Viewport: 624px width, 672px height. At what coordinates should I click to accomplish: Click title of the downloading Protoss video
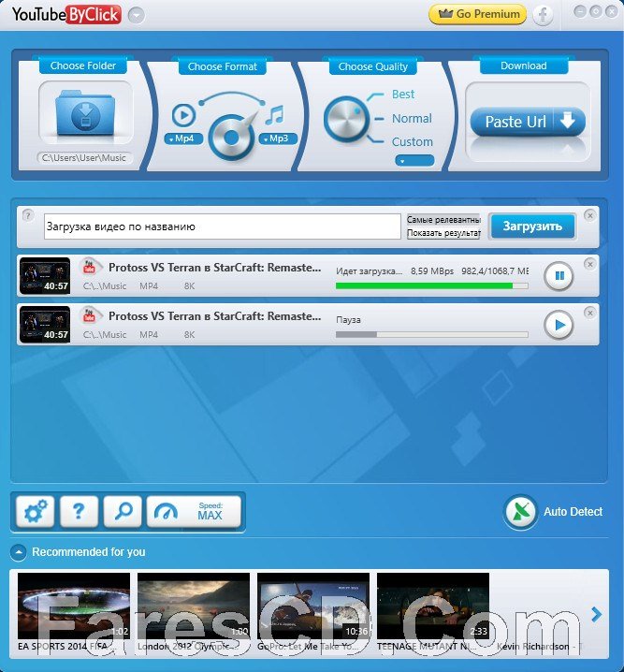coord(214,268)
